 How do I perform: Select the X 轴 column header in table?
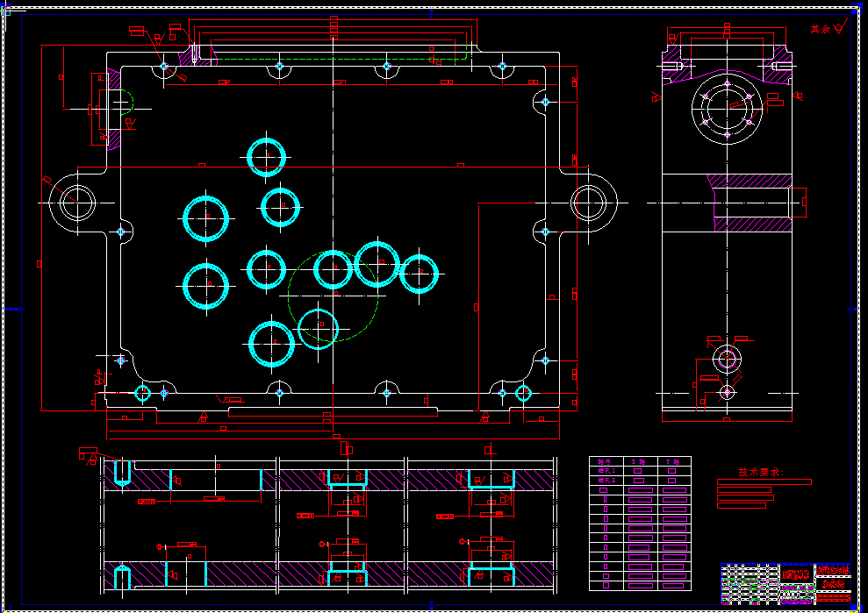coord(637,461)
